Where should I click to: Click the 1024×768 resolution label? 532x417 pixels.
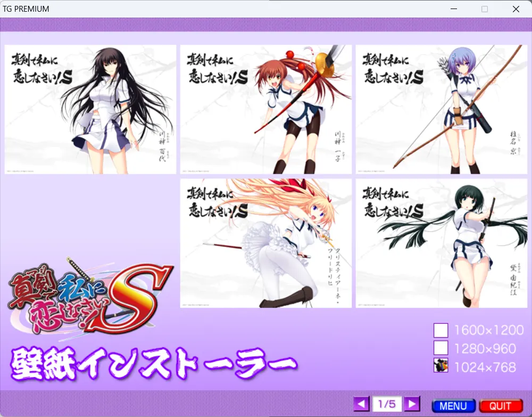(485, 367)
